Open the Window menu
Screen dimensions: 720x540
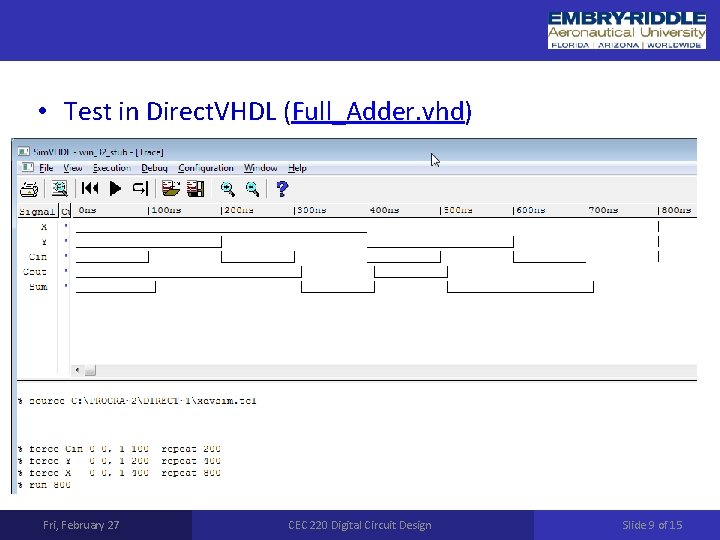click(x=260, y=168)
